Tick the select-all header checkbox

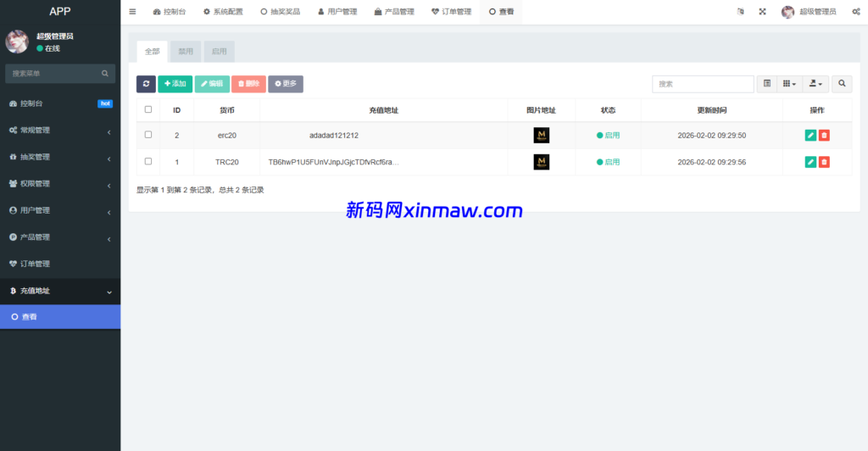pos(147,109)
